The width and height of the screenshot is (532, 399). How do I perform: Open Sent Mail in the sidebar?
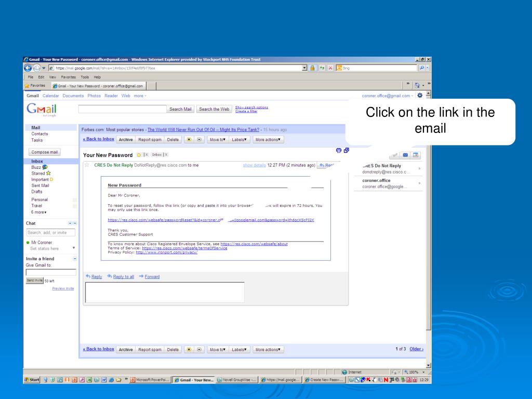coord(40,185)
